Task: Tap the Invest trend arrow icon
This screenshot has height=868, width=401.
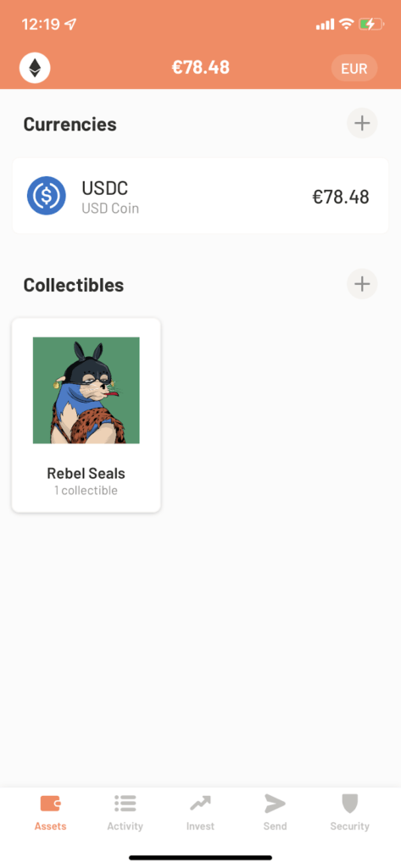Action: point(200,804)
